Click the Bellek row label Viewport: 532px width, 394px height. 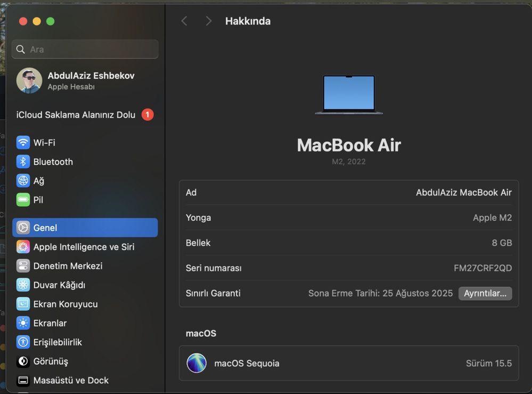pyautogui.click(x=198, y=243)
